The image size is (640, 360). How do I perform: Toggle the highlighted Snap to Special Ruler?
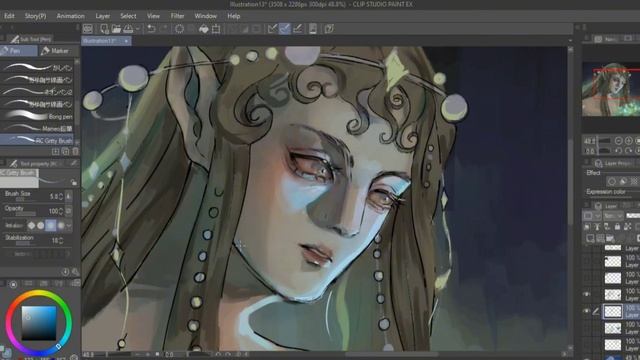pos(285,29)
